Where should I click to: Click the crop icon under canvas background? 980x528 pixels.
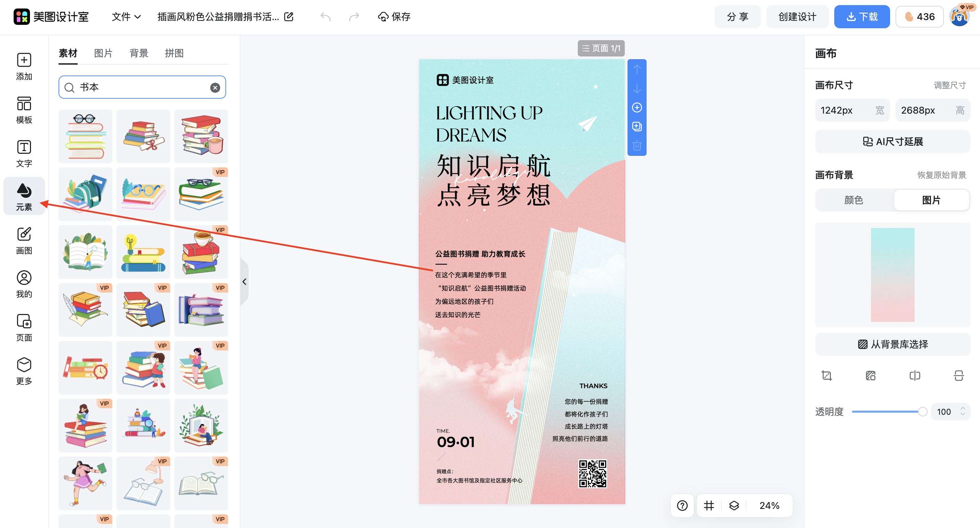click(827, 376)
